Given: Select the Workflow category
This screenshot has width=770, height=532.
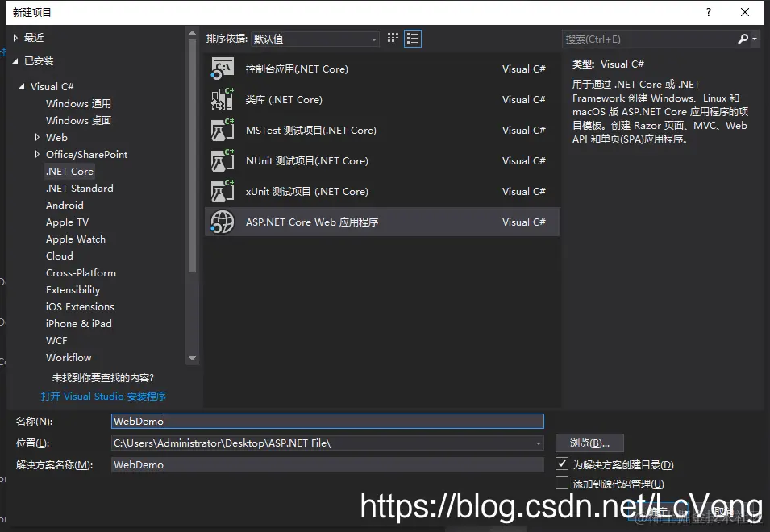Looking at the screenshot, I should (69, 357).
